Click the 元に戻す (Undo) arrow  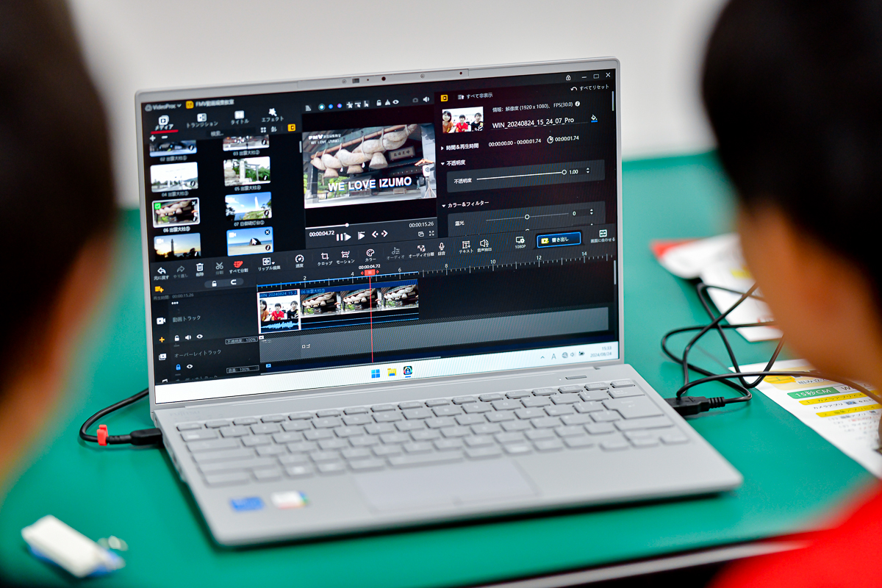point(162,272)
